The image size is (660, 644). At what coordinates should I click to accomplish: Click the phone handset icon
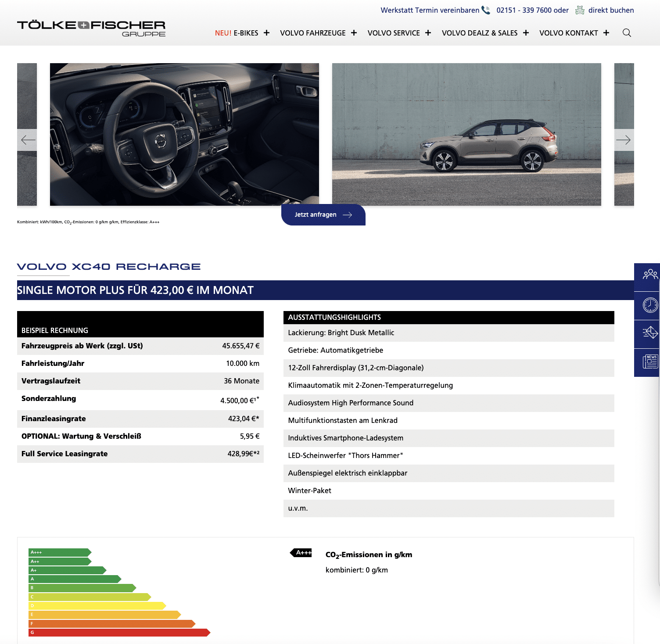pos(486,10)
